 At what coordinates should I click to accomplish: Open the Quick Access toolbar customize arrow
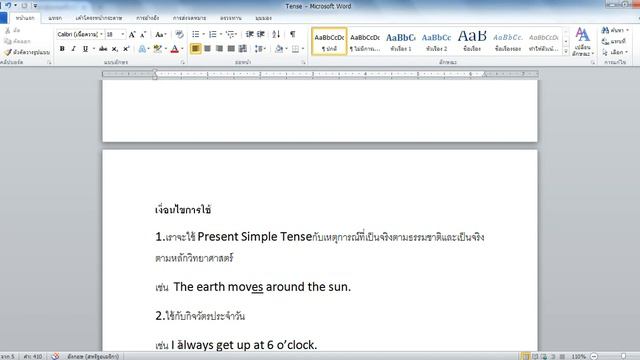(x=35, y=6)
